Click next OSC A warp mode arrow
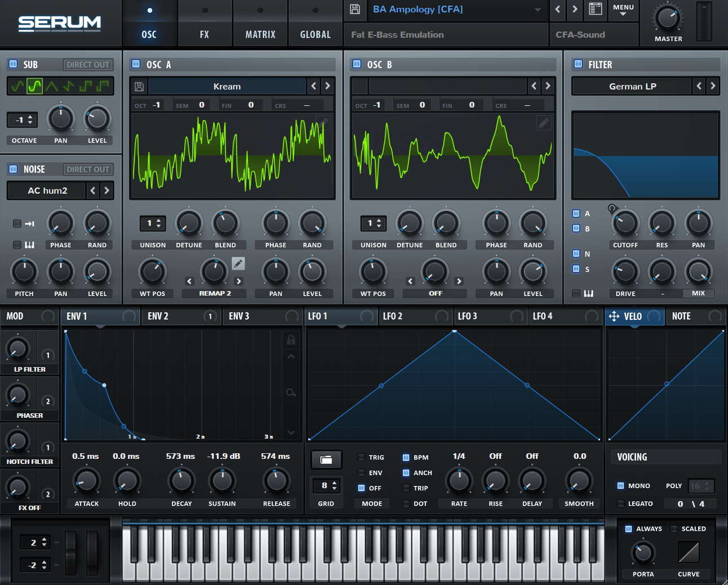728x585 pixels. coord(239,281)
